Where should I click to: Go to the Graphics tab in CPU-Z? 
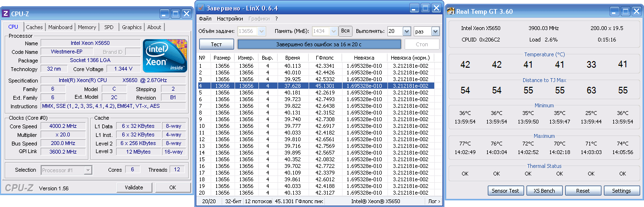(132, 27)
